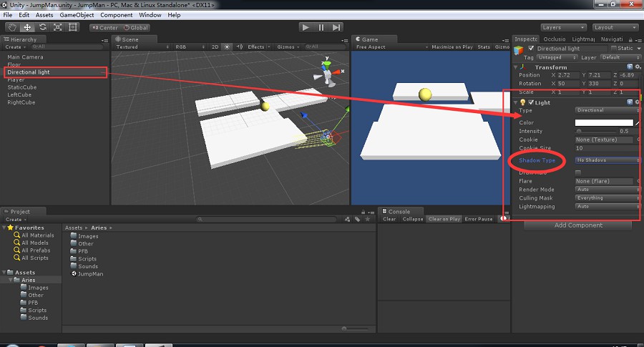
Task: Adjust the Intensity slider
Action: tap(596, 132)
